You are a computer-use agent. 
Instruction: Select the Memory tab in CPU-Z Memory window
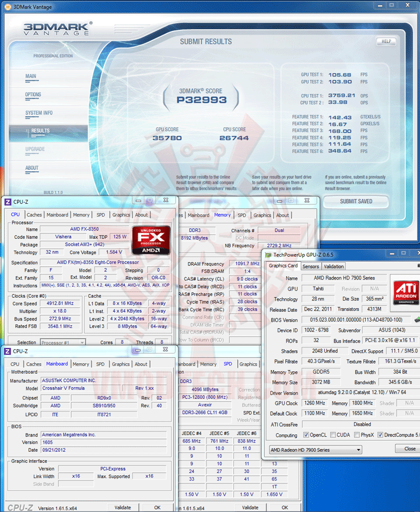[x=222, y=215]
